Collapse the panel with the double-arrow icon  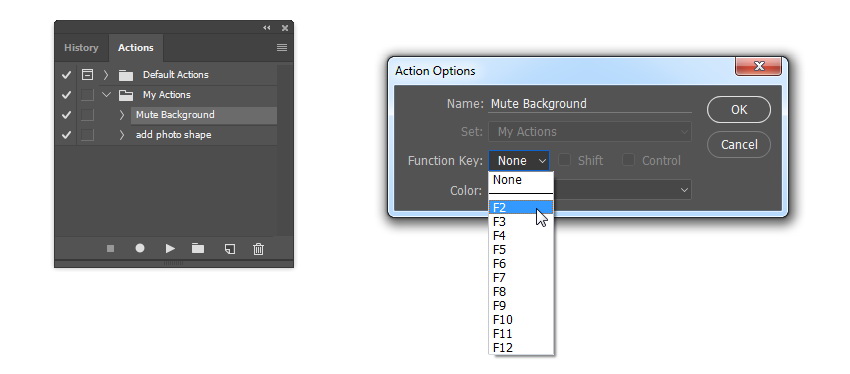(x=267, y=28)
